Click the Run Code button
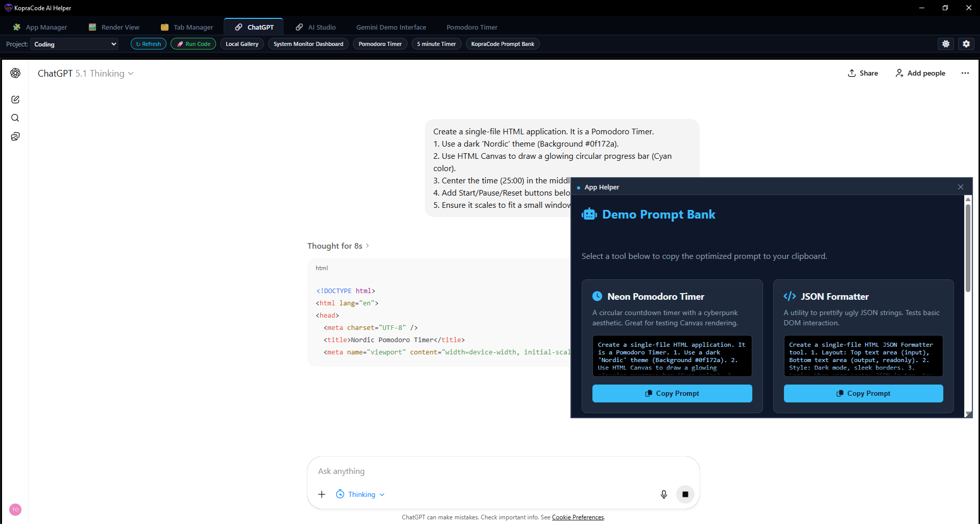 [193, 44]
